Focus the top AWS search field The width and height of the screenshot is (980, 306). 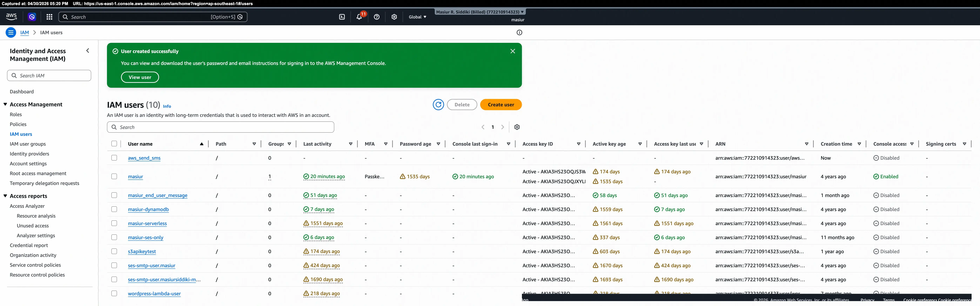153,17
